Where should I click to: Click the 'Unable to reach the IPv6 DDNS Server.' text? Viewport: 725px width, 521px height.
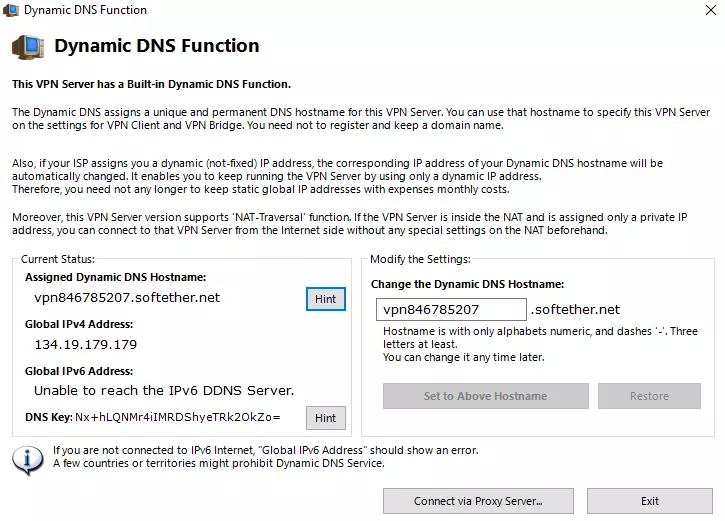coord(164,391)
